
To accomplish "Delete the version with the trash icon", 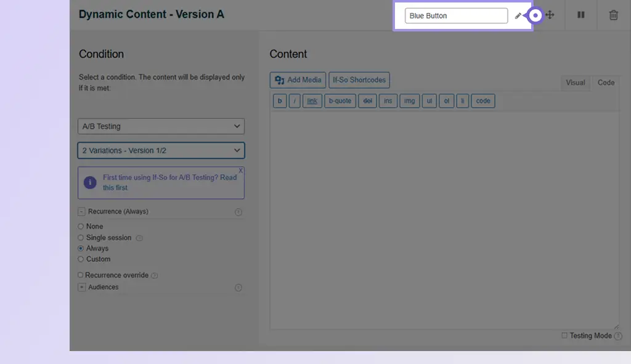I will pyautogui.click(x=613, y=15).
